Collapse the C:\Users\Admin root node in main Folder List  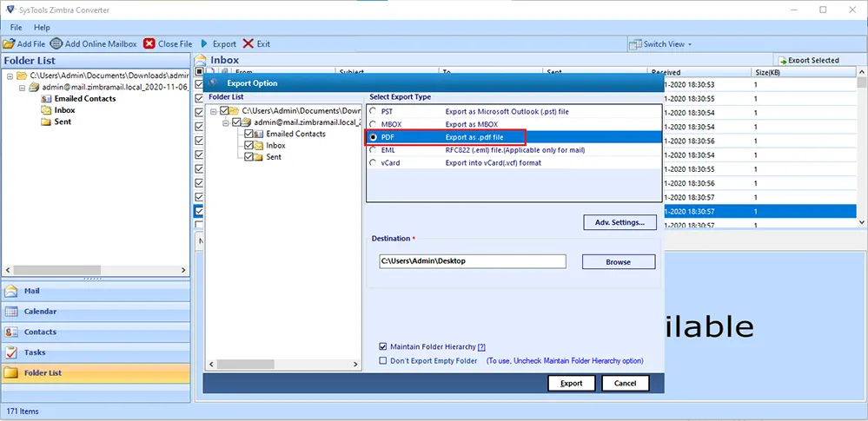pos(10,76)
